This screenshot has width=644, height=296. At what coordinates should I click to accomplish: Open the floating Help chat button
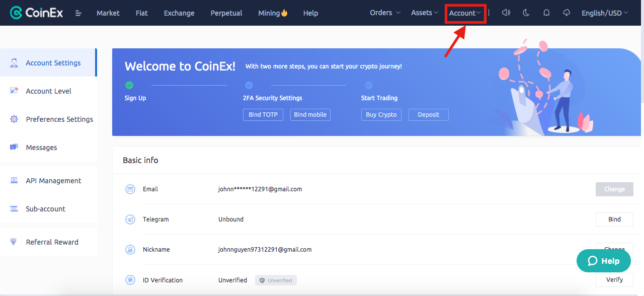coord(604,261)
